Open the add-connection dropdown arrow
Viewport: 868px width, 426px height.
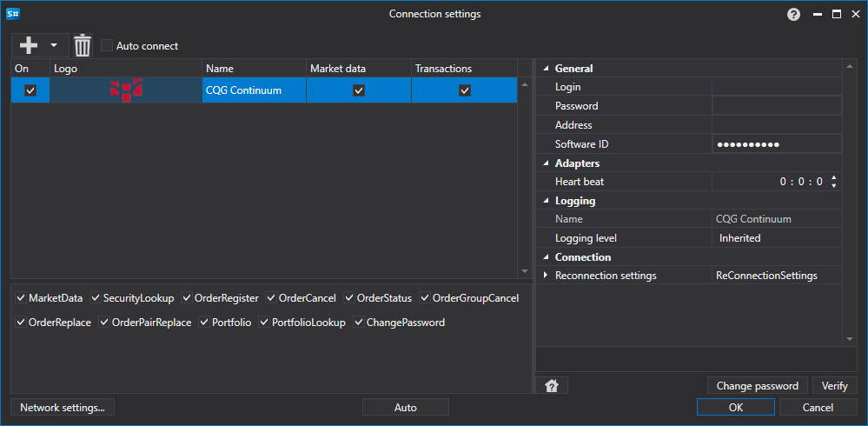click(54, 45)
